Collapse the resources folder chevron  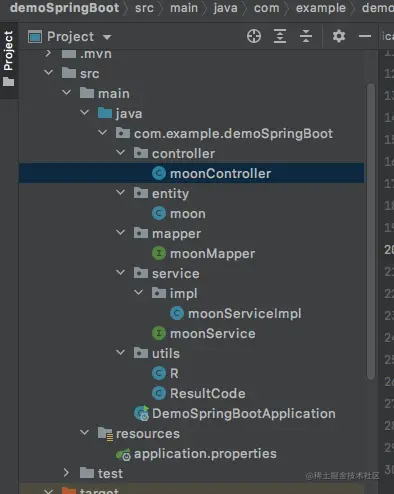(85, 432)
